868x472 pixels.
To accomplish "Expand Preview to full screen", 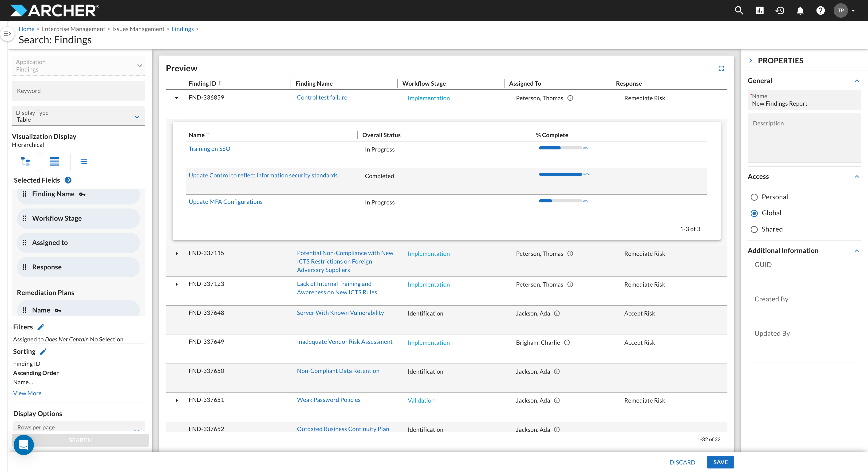I will pos(721,68).
